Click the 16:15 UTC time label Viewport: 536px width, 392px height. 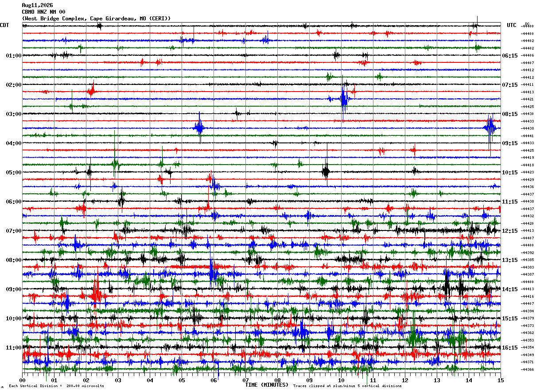(510, 348)
